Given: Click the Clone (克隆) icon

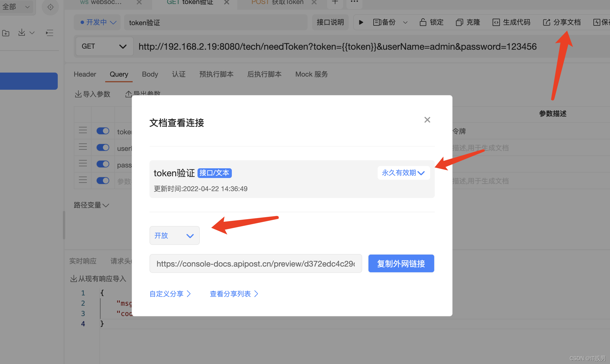Looking at the screenshot, I should pyautogui.click(x=459, y=22).
